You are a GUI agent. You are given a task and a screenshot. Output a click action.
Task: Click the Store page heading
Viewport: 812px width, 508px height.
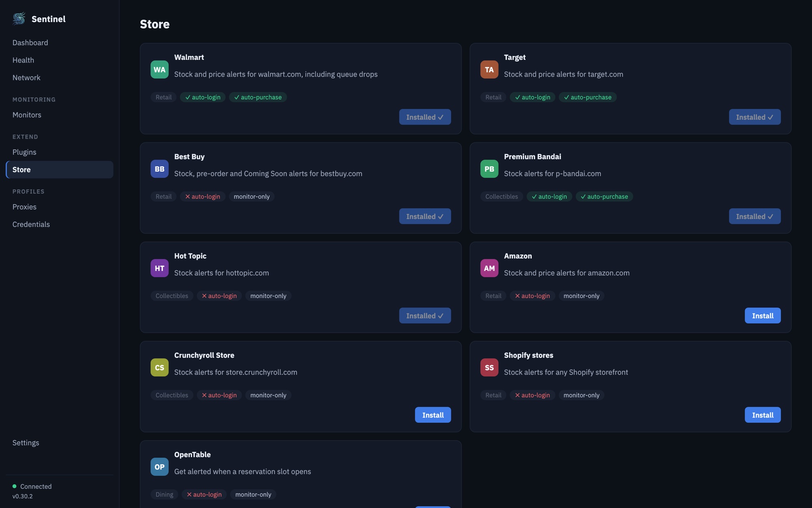pos(155,24)
